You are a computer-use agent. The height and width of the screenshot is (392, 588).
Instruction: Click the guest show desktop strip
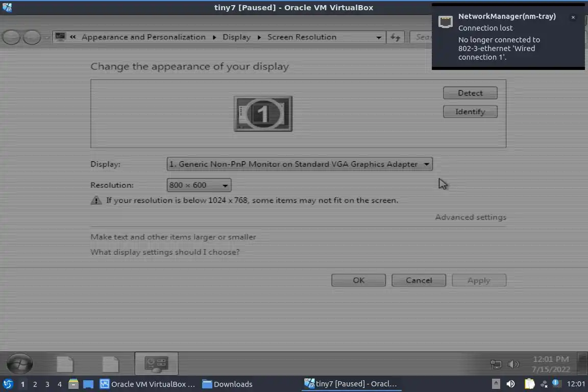582,363
